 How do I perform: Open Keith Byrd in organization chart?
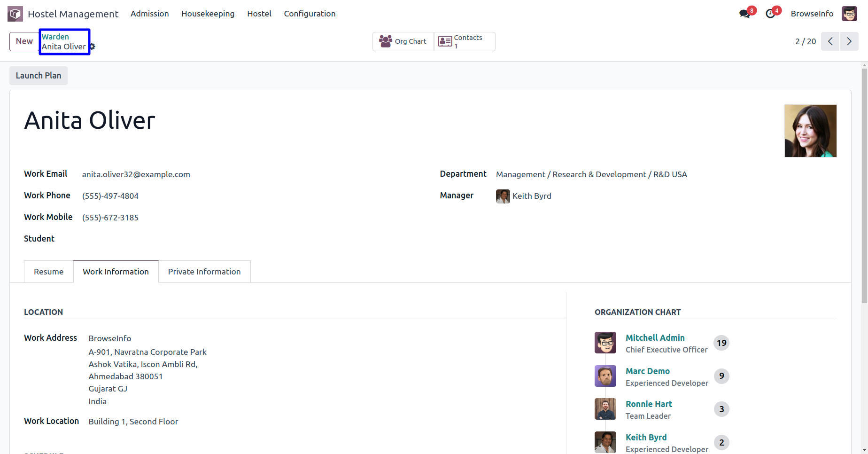pos(646,438)
